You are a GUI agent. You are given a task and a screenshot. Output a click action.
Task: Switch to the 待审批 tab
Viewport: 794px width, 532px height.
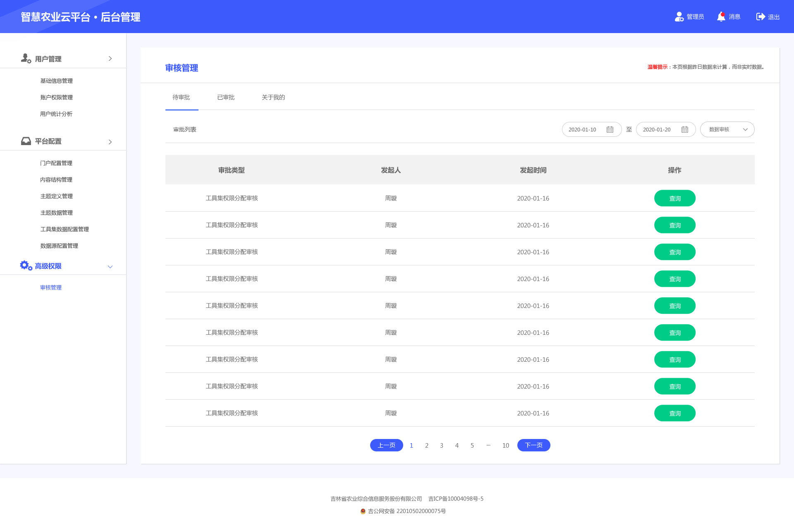(181, 97)
